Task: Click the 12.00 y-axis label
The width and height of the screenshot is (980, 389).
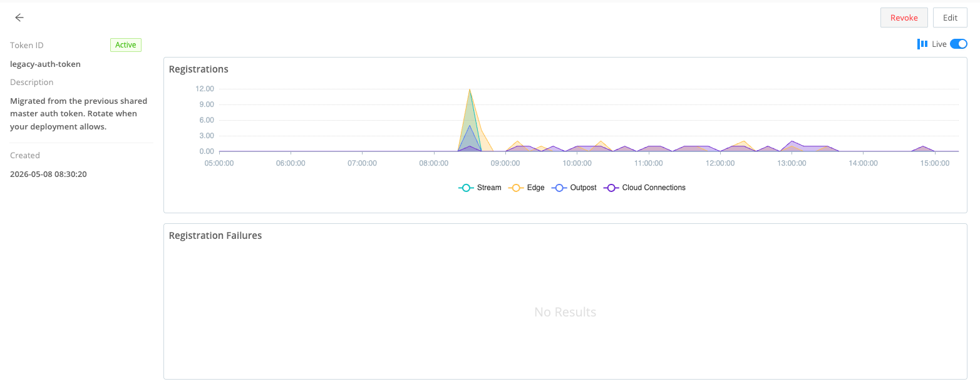Action: tap(205, 89)
